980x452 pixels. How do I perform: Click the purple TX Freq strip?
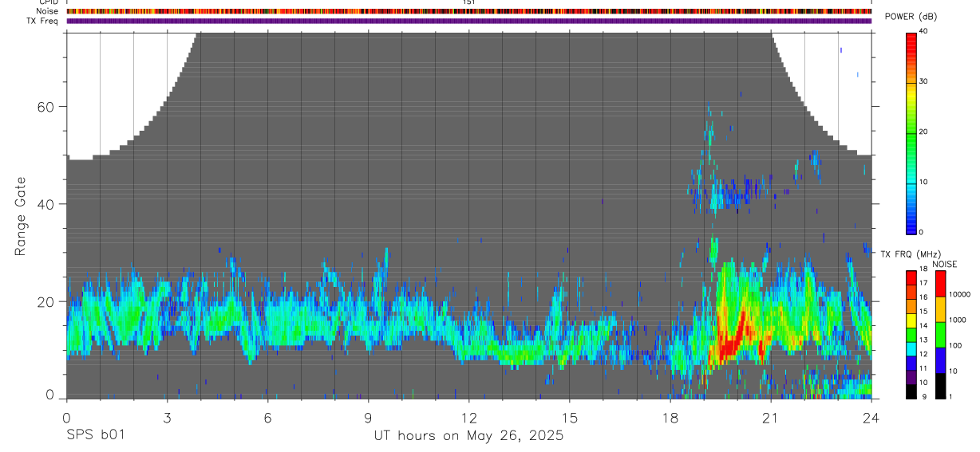[x=469, y=21]
